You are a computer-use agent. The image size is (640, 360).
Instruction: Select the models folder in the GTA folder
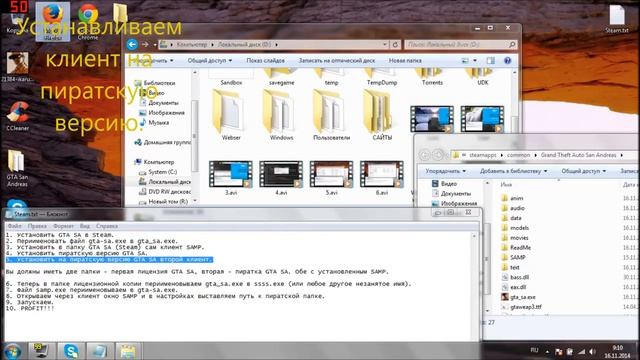click(515, 228)
